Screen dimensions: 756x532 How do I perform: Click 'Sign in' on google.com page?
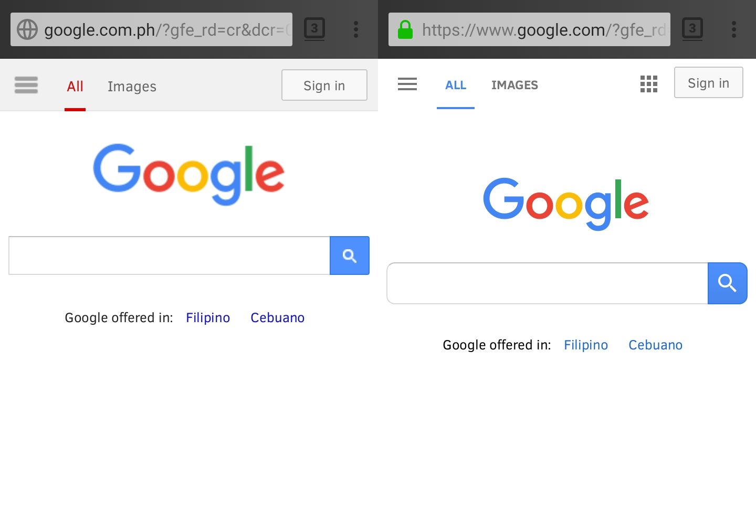pyautogui.click(x=708, y=83)
